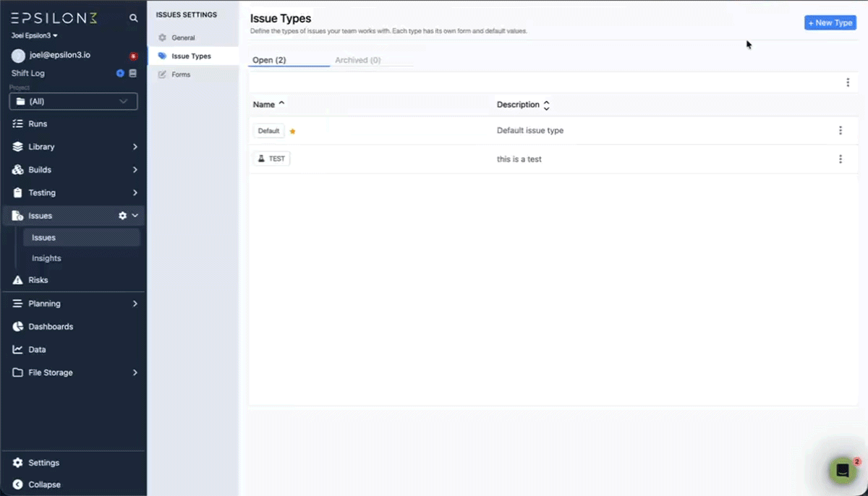Click the General gear icon in Issues Settings

tap(163, 38)
